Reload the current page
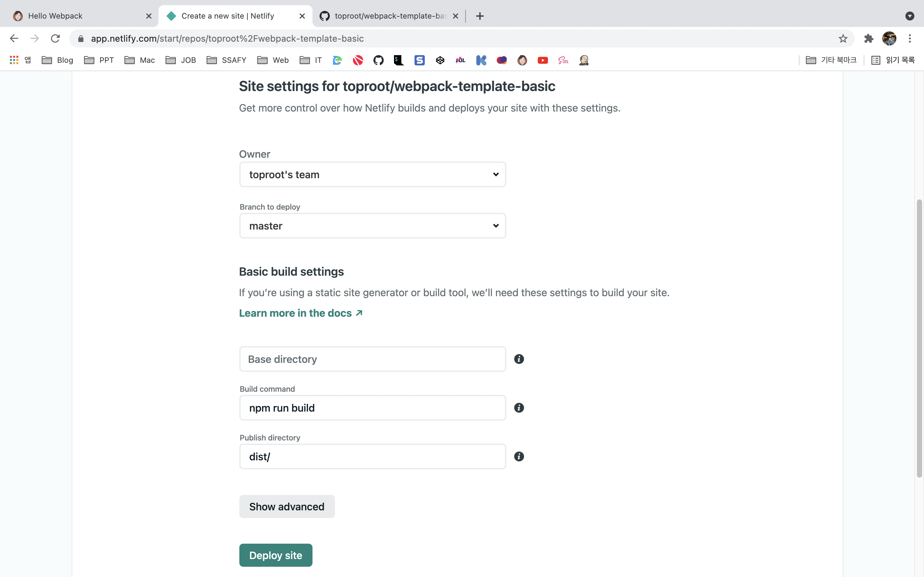Screen dimensions: 924x577 [56, 38]
